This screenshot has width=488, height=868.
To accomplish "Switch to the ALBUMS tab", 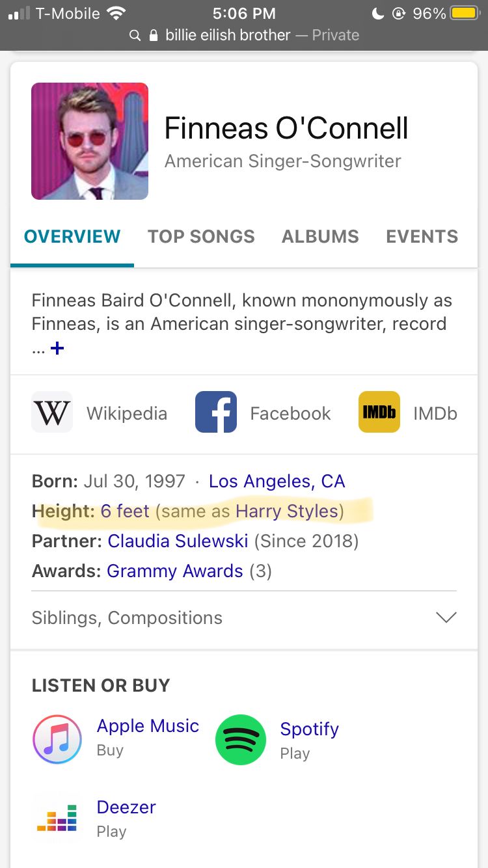I will (x=320, y=236).
